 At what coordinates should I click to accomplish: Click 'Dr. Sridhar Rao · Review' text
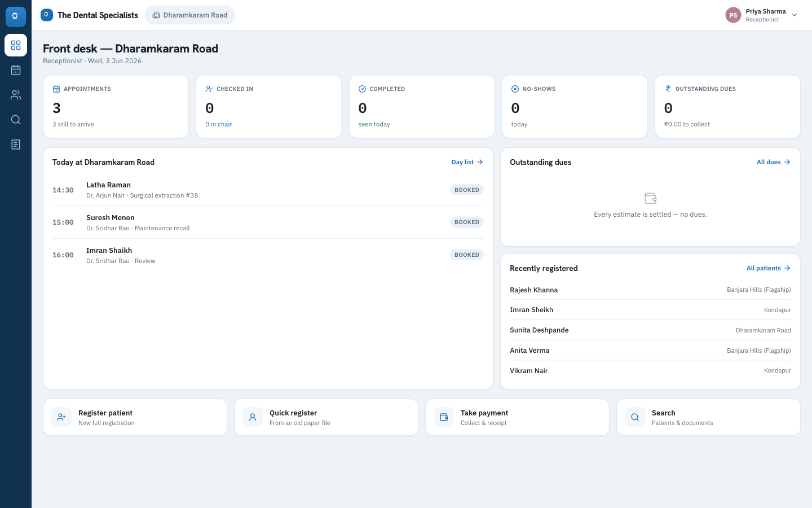[x=121, y=261]
